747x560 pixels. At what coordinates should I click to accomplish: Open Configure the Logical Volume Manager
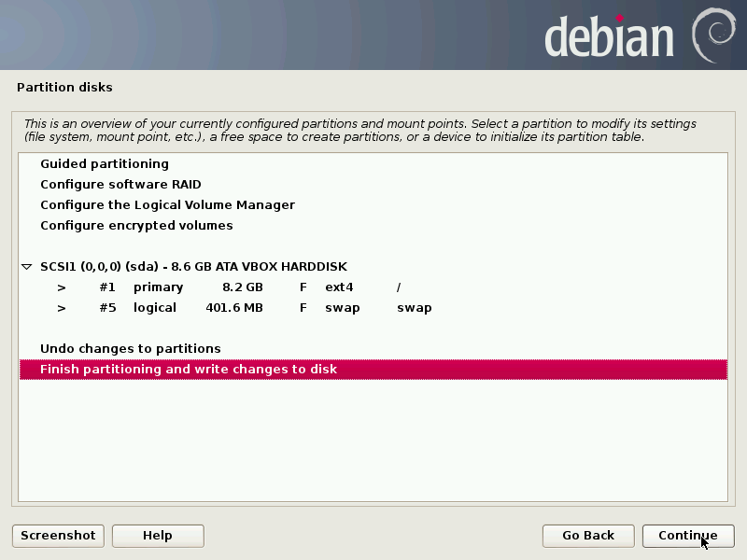tap(373, 204)
